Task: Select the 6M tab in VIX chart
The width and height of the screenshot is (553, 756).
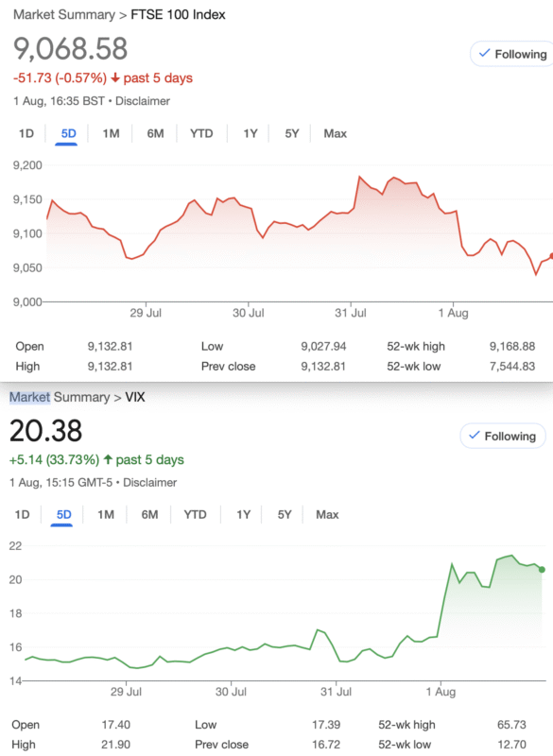Action: click(x=149, y=514)
